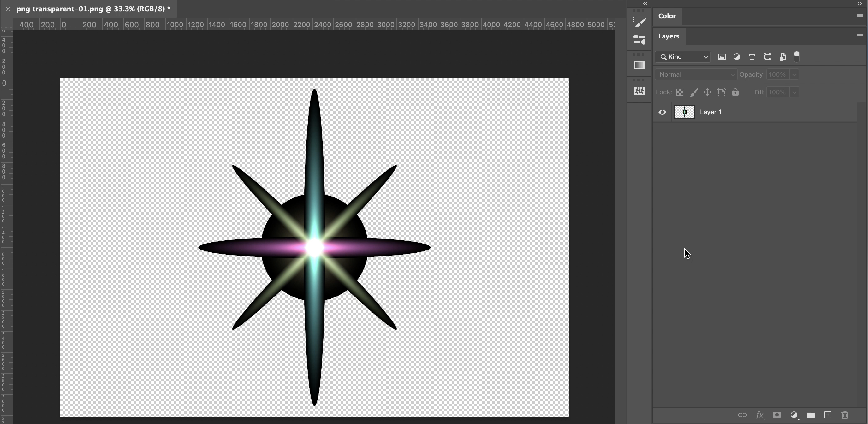
Task: Open the Gradients panel icon
Action: point(639,65)
